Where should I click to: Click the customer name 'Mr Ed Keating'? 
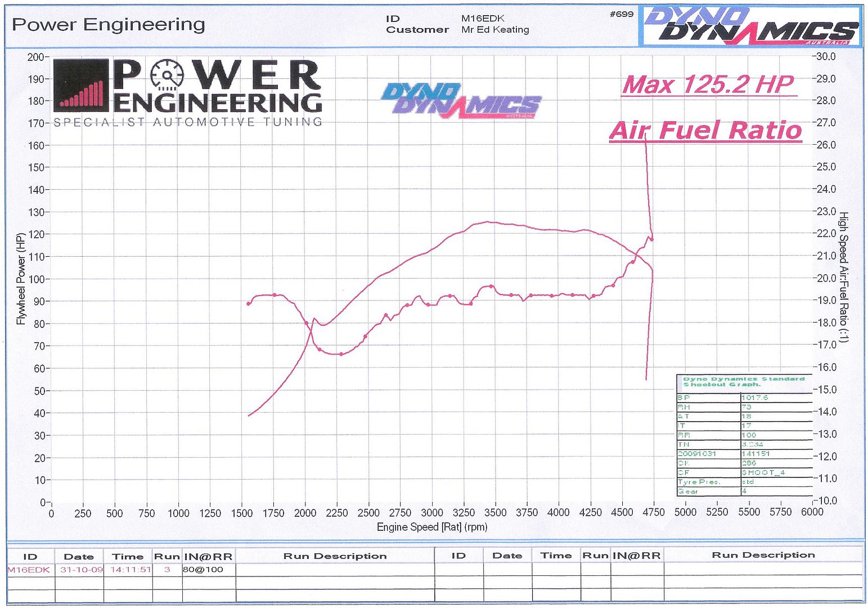495,30
